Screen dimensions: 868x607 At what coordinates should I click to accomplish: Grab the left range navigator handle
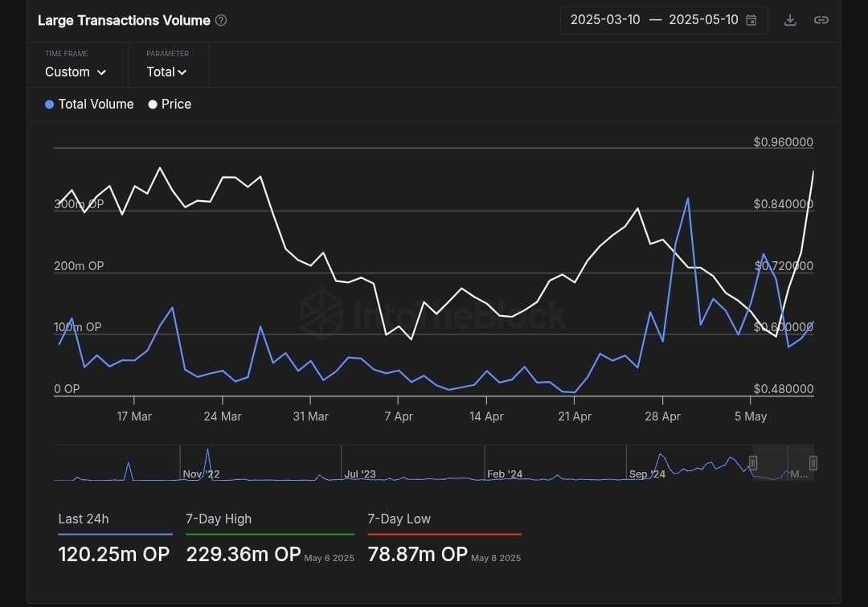click(753, 462)
